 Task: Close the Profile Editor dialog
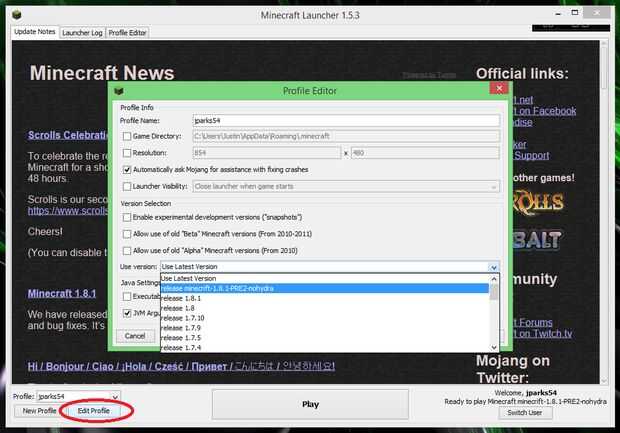pyautogui.click(x=499, y=89)
